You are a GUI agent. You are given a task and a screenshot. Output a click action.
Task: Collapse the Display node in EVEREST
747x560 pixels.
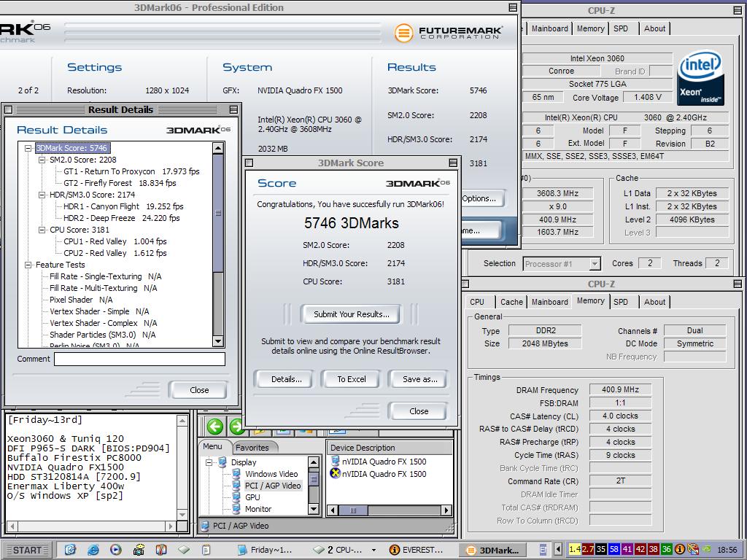pos(209,462)
